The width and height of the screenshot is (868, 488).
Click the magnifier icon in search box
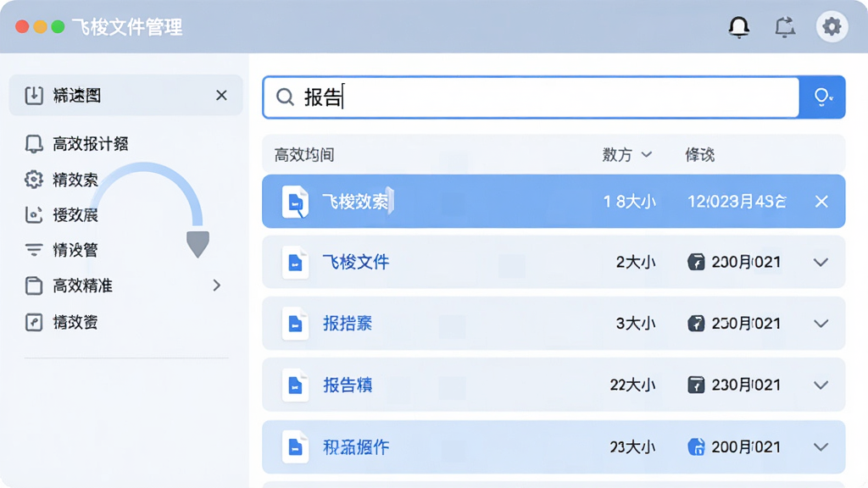coord(285,97)
